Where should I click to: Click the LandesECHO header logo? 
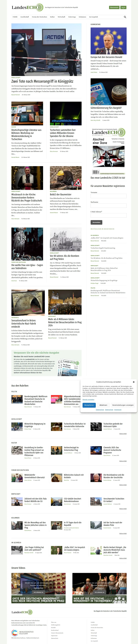point(27,8)
